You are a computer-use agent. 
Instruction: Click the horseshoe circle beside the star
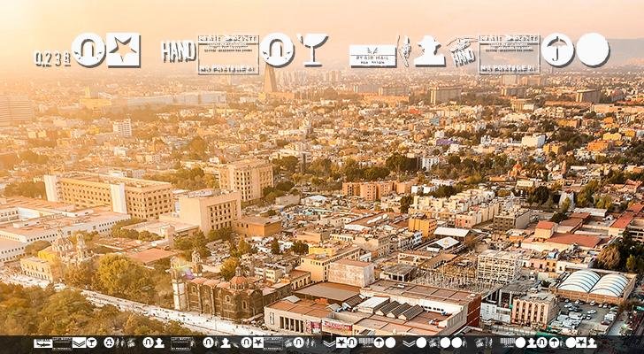[88, 50]
